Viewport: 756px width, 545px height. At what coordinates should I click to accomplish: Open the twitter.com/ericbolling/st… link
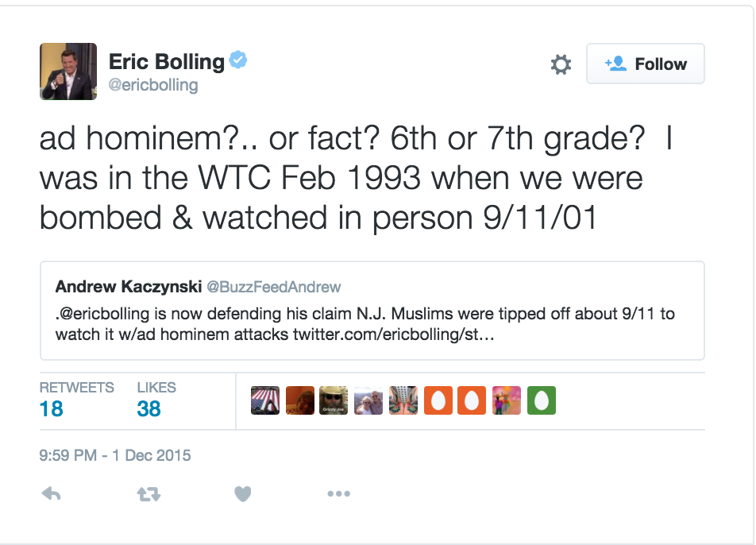coord(393,334)
